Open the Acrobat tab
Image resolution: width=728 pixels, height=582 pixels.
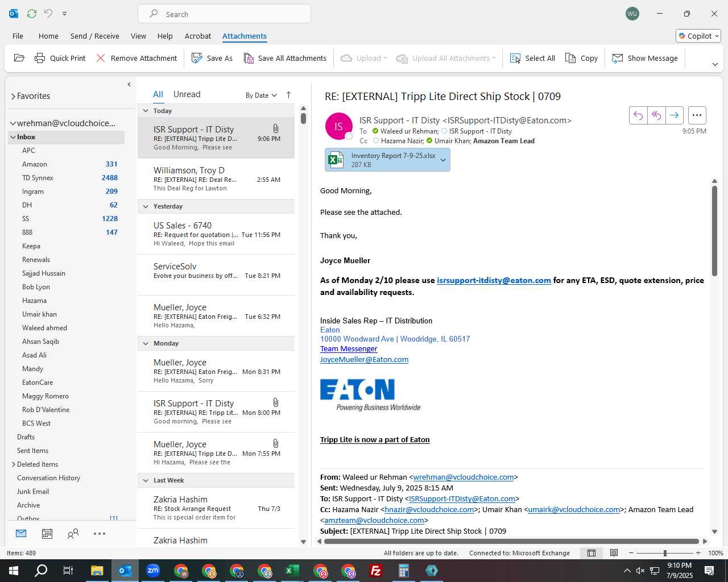tap(198, 36)
